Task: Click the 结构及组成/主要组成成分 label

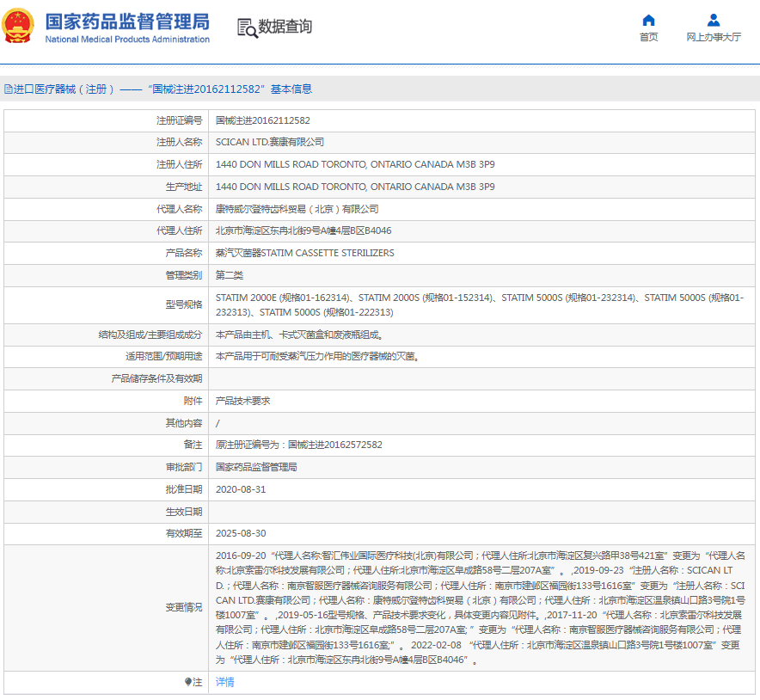Action: [x=150, y=335]
